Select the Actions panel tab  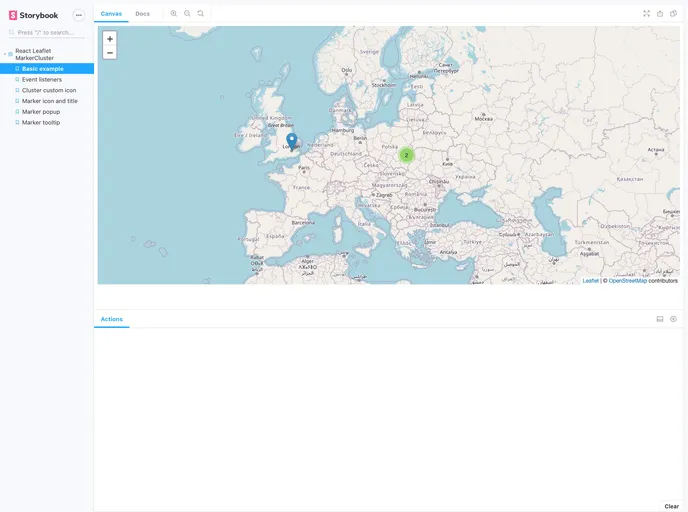[x=111, y=319]
